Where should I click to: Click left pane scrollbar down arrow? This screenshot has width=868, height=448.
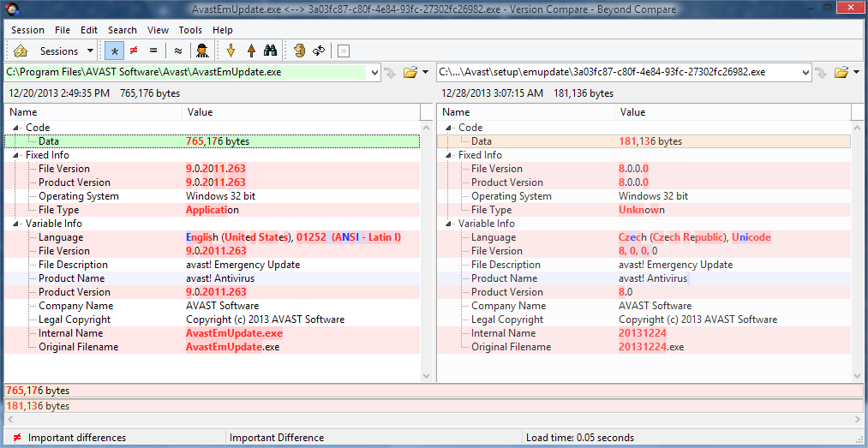tap(426, 375)
